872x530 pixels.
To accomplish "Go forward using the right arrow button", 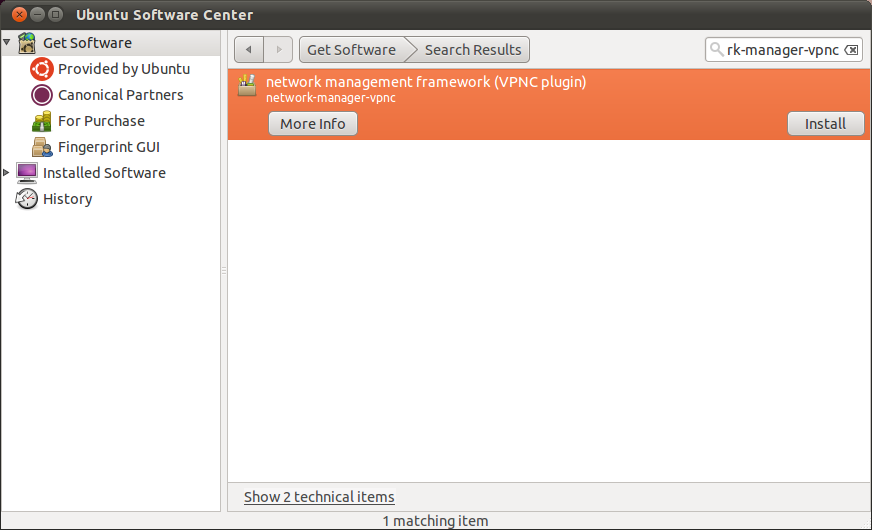I will [279, 50].
